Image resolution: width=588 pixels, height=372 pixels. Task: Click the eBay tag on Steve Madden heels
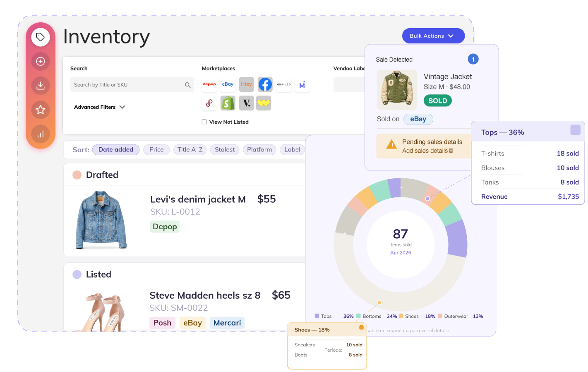pyautogui.click(x=192, y=323)
